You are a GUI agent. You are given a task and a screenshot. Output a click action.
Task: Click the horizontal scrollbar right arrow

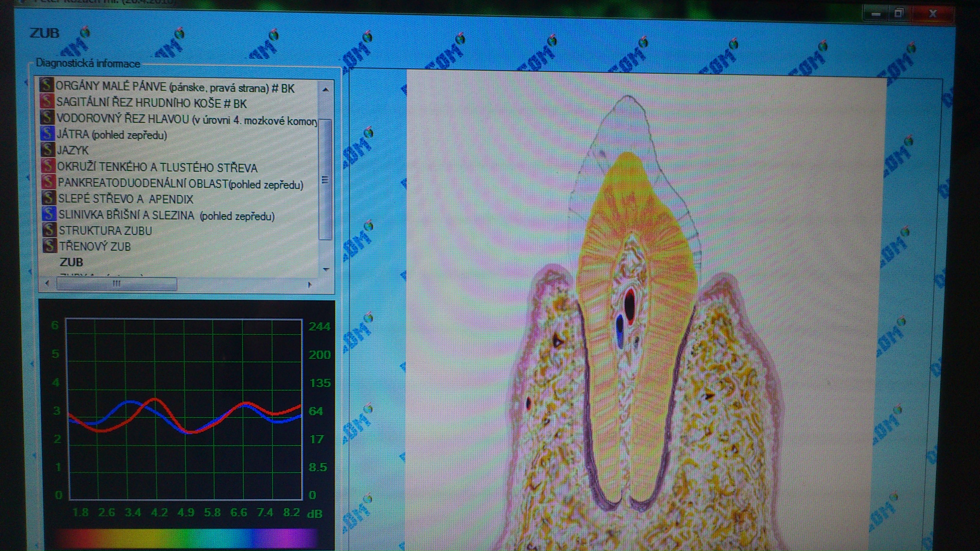[x=310, y=285]
